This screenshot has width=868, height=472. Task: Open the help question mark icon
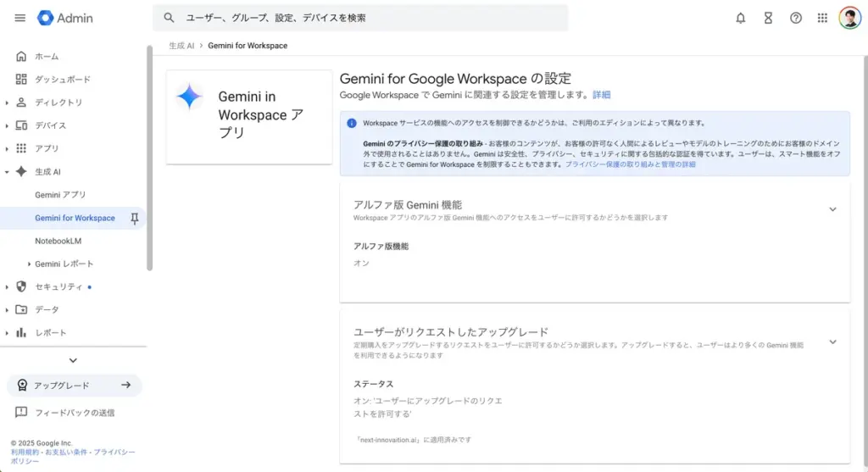coord(796,18)
